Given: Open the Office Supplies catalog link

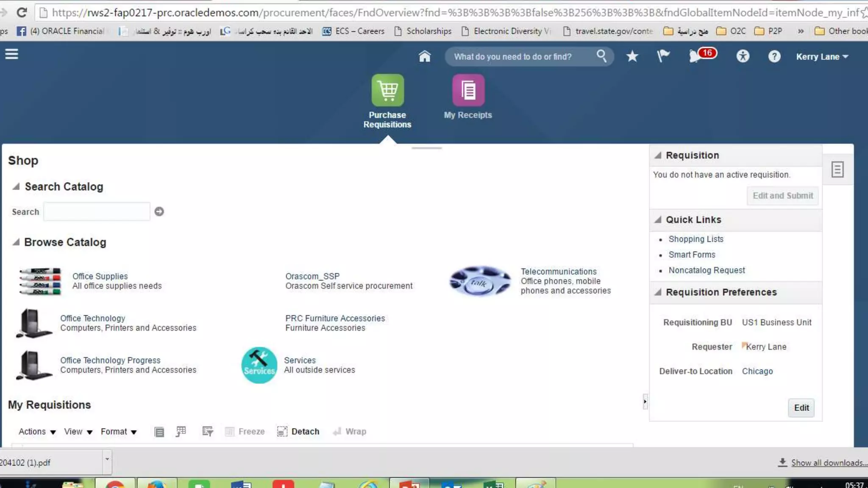Looking at the screenshot, I should tap(100, 276).
